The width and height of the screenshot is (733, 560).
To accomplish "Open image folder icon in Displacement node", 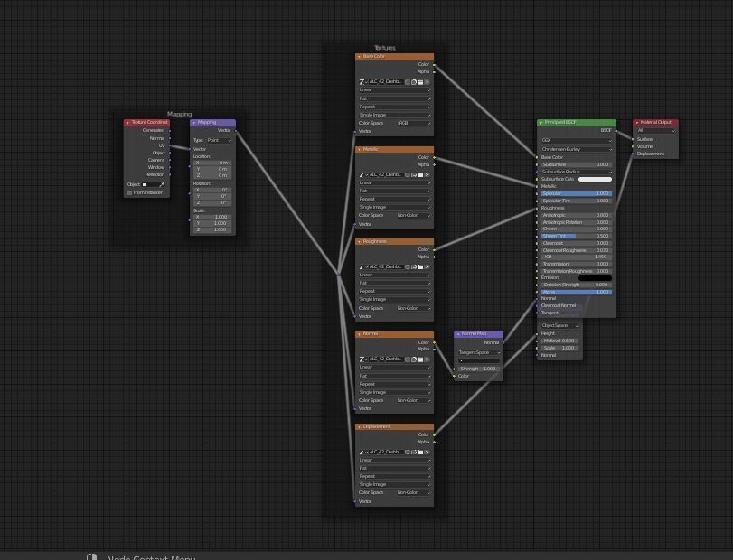I will (x=420, y=452).
